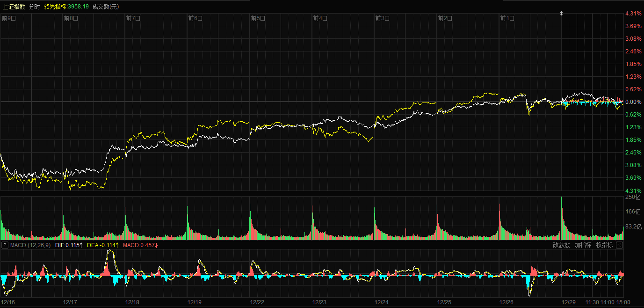Click the MACD help question mark icon

[x=5, y=245]
